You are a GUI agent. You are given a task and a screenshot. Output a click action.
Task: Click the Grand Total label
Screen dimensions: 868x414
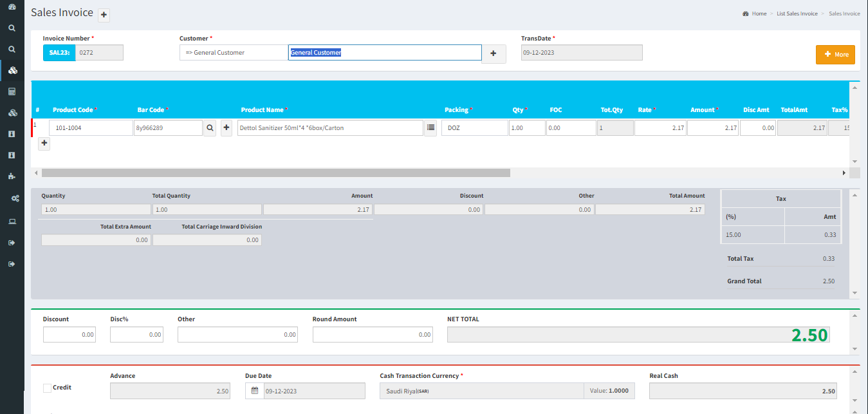[x=744, y=281]
